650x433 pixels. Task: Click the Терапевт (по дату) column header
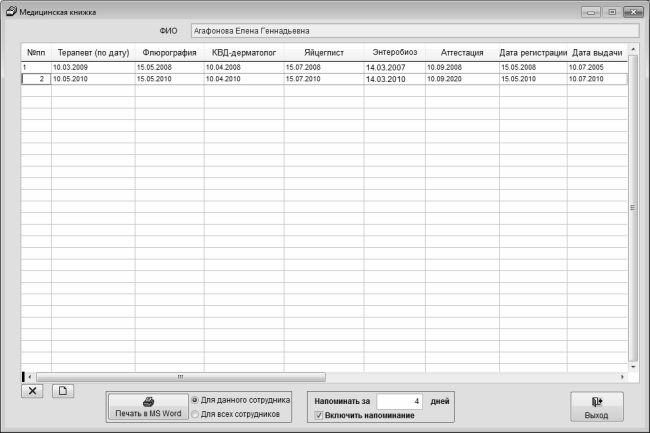coord(93,51)
